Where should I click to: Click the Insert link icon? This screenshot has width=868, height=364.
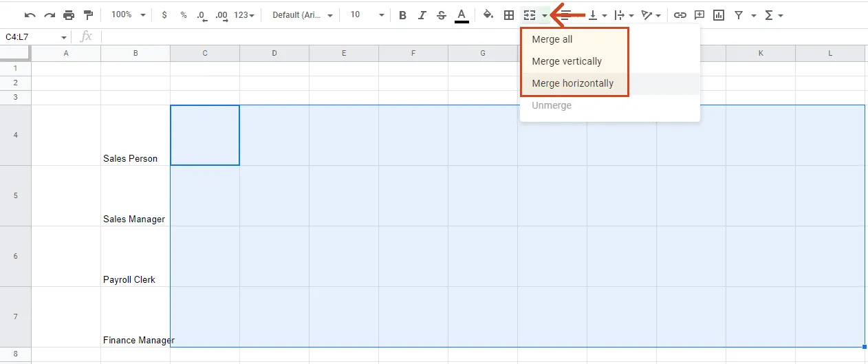[x=680, y=15]
